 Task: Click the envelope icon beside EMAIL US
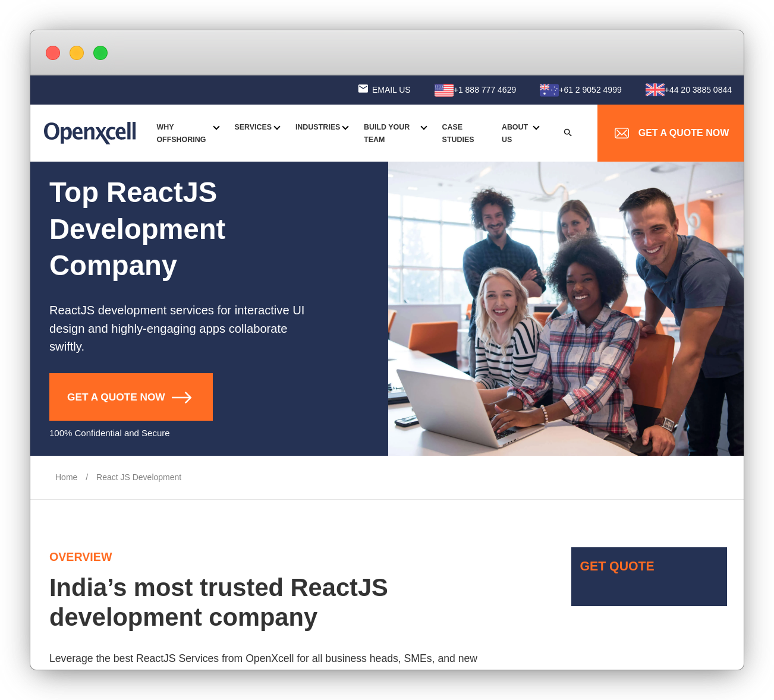363,89
